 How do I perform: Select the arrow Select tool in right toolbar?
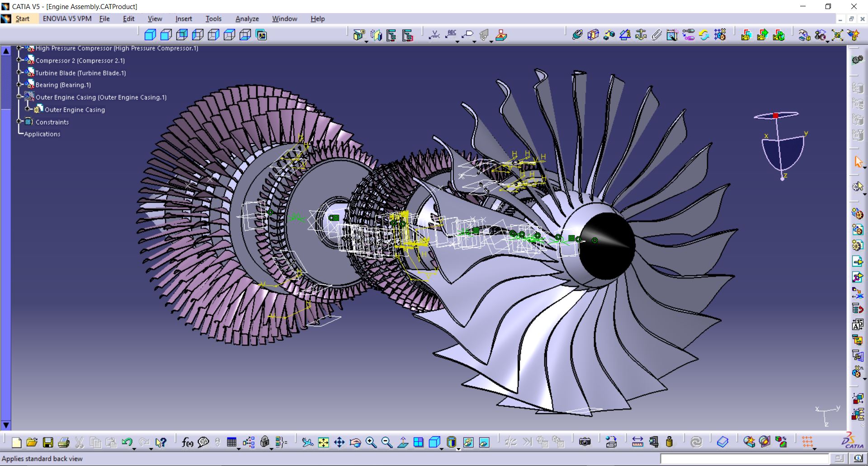tap(858, 161)
